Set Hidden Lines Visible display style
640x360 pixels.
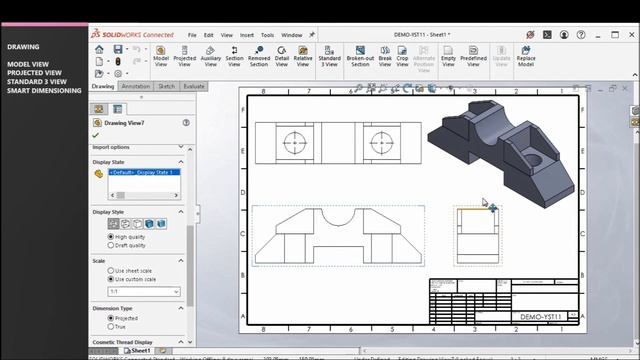tap(125, 224)
